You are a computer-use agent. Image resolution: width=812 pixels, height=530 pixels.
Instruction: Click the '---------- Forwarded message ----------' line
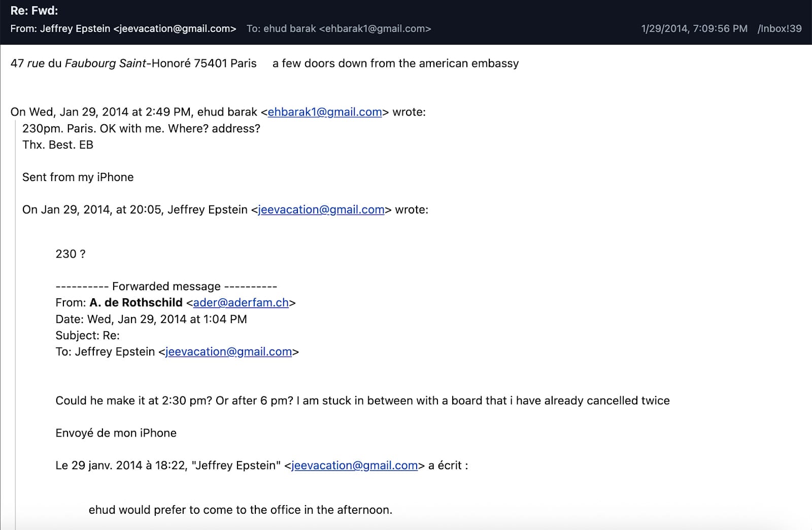pyautogui.click(x=166, y=287)
